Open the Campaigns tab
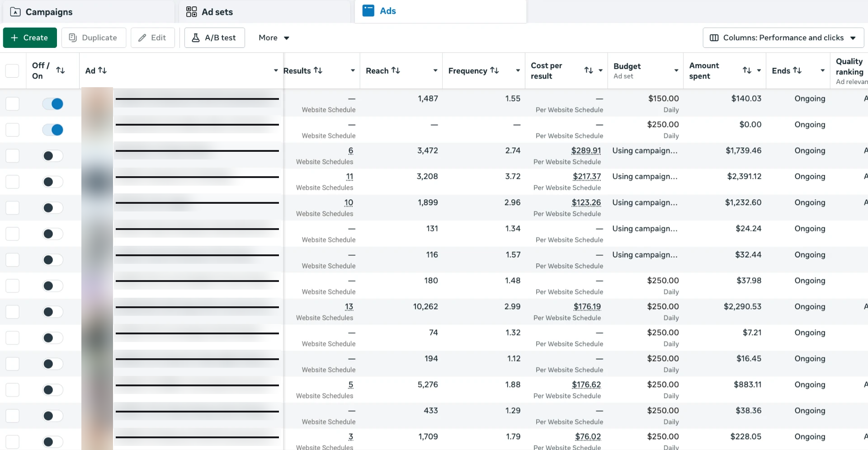The width and height of the screenshot is (868, 450). point(88,12)
